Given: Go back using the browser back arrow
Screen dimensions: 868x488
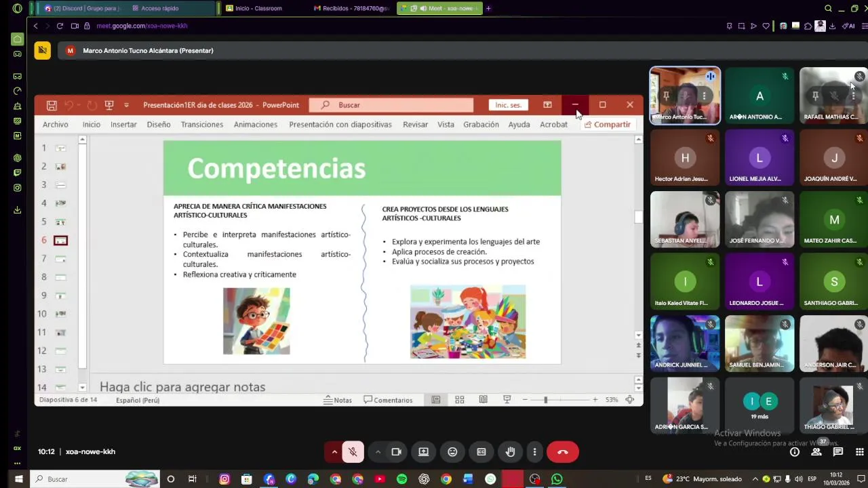Looking at the screenshot, I should coord(35,26).
